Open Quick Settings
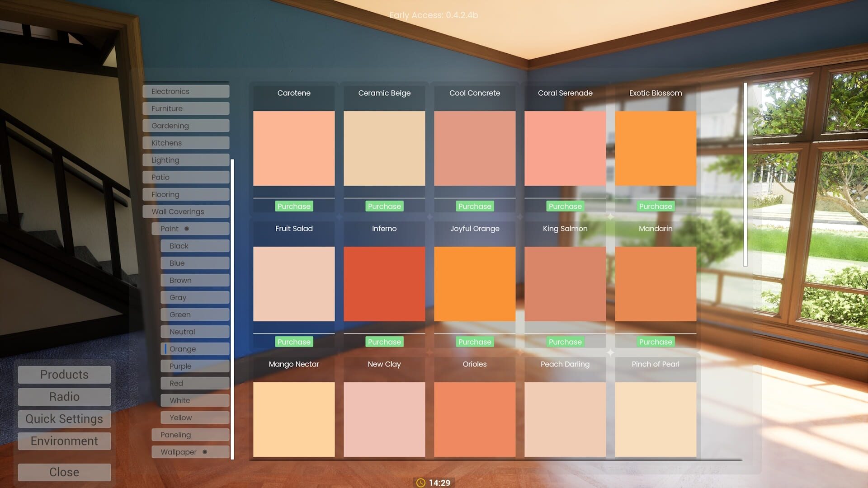 pos(64,419)
